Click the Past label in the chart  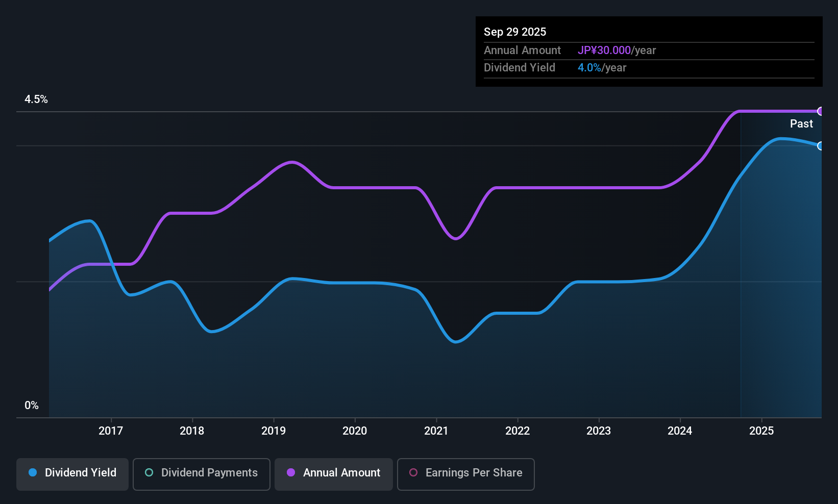(x=801, y=123)
